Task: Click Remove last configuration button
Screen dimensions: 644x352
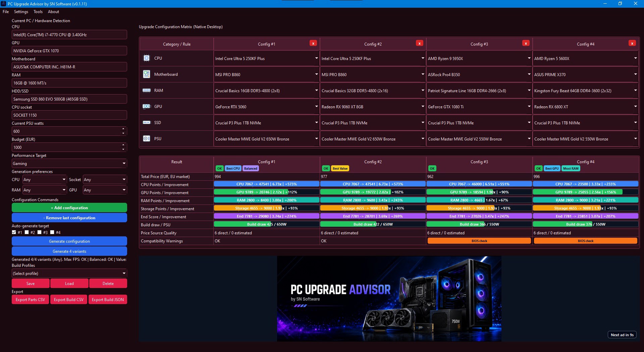Action: click(x=69, y=218)
